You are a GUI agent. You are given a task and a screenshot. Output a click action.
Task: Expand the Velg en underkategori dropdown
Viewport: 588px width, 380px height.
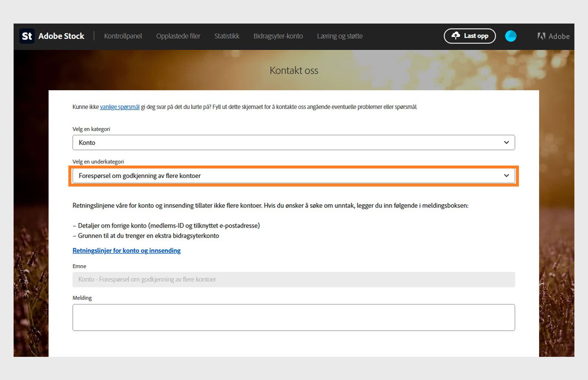(x=294, y=175)
